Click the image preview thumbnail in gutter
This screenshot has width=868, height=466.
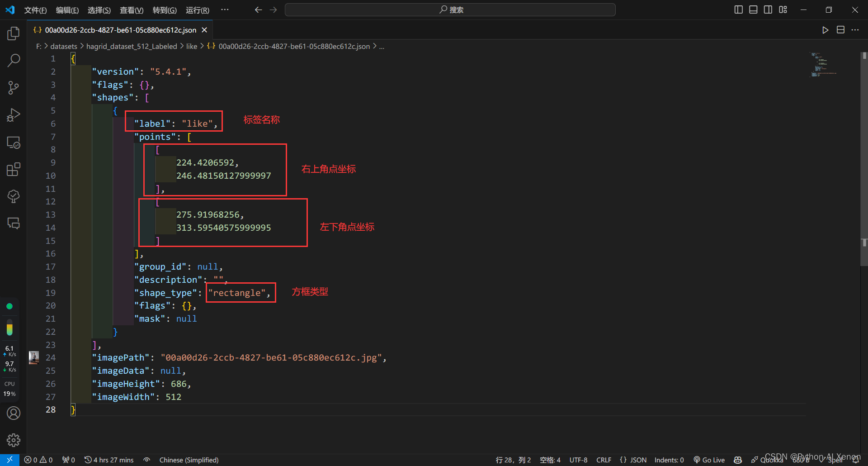34,357
